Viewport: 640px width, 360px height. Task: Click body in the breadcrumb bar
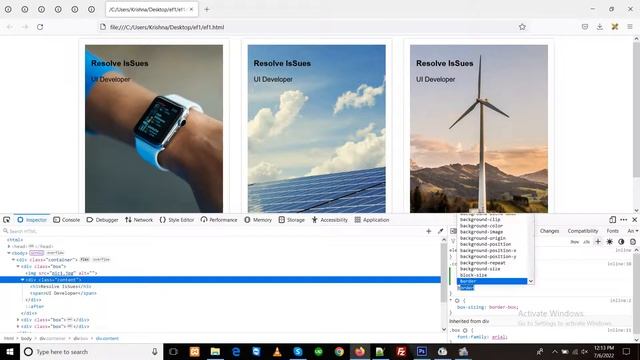[26, 338]
